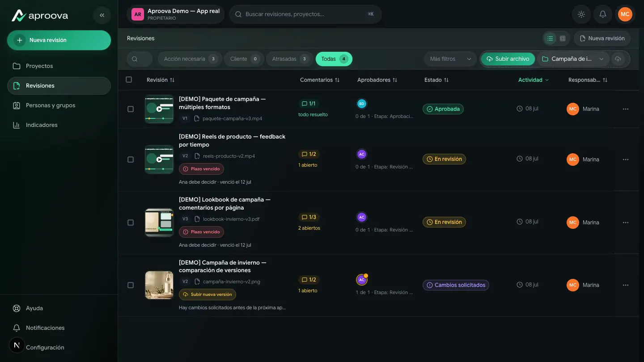Sort by the Revisión column
644x362 pixels.
pyautogui.click(x=161, y=80)
